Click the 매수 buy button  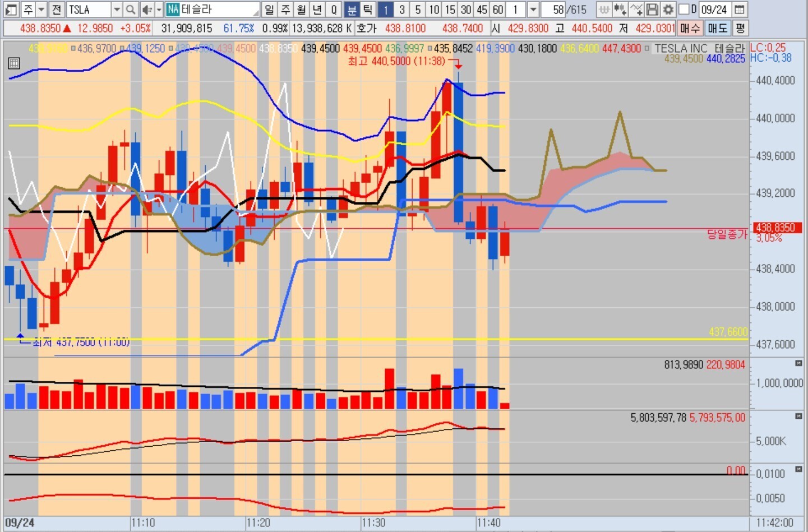coord(690,28)
